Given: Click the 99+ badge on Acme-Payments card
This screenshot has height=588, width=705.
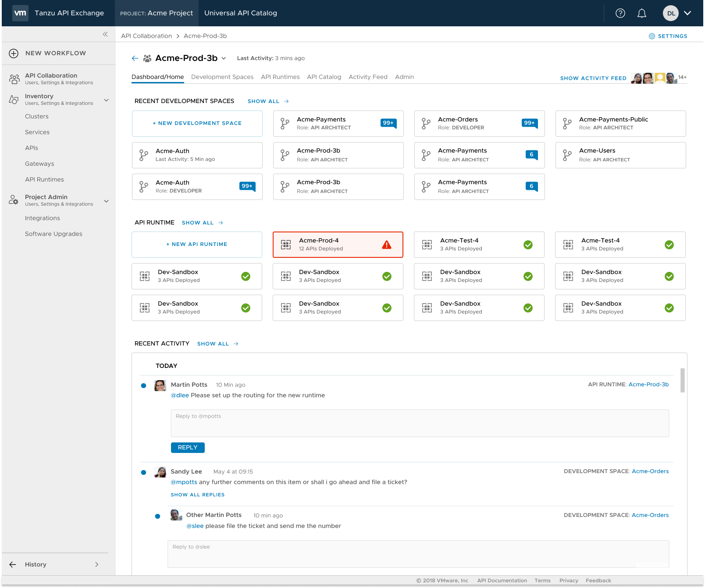Looking at the screenshot, I should [388, 123].
